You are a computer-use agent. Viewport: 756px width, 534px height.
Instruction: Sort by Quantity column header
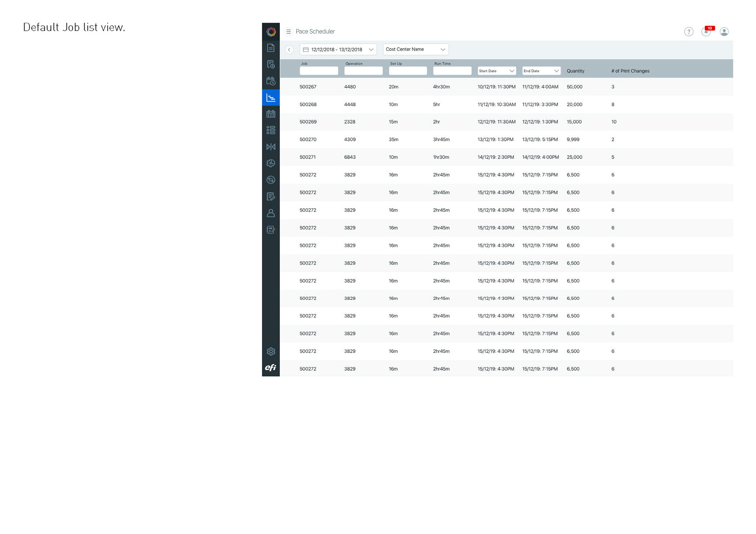(x=575, y=71)
